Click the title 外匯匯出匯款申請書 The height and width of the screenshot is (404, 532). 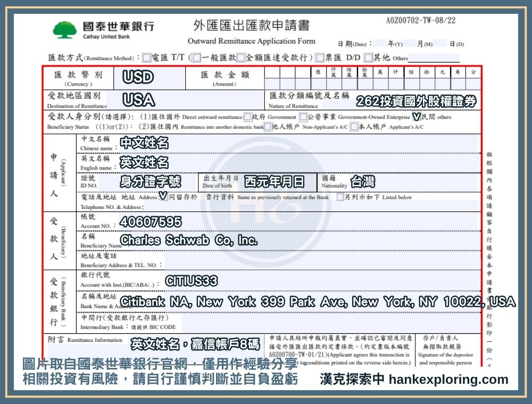point(252,26)
